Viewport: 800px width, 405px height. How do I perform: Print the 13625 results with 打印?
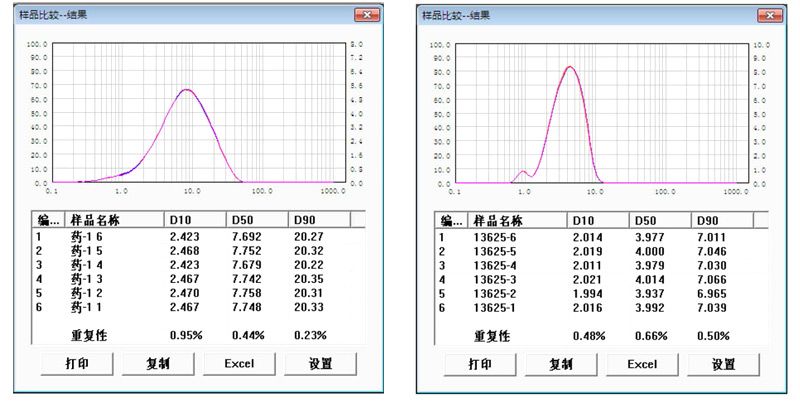tap(479, 364)
